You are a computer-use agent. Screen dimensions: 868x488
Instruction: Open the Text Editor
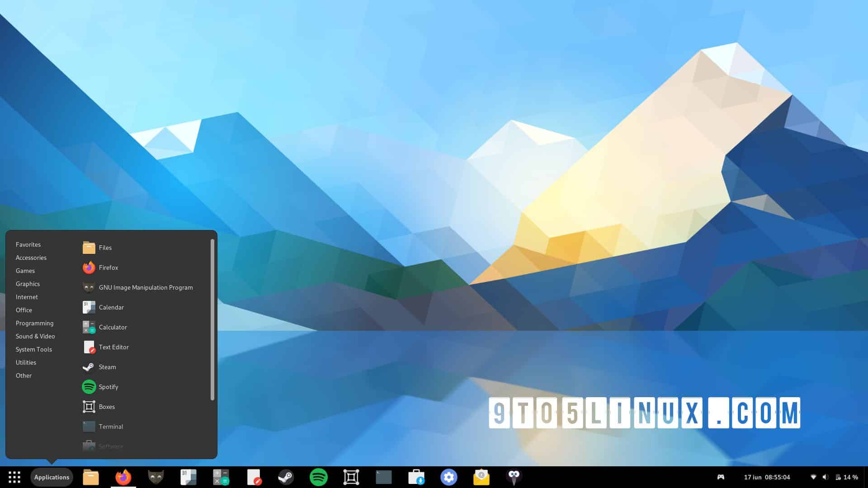point(114,347)
